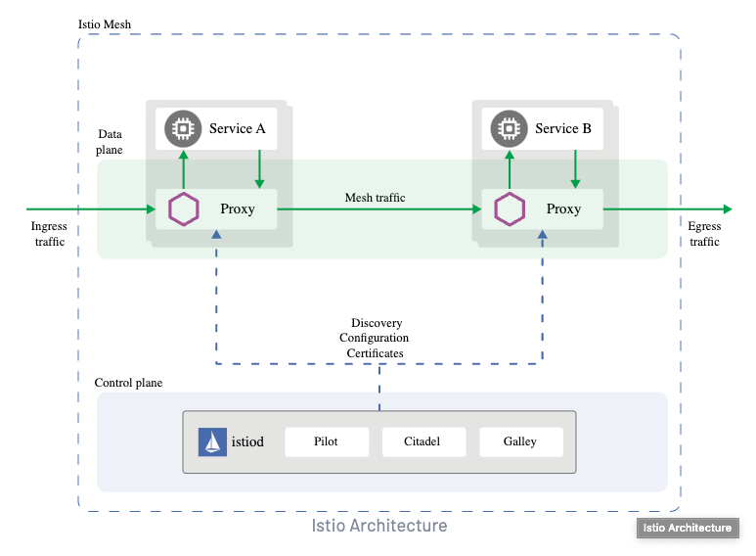
Task: Click the 'Service B' label
Action: coord(563,128)
